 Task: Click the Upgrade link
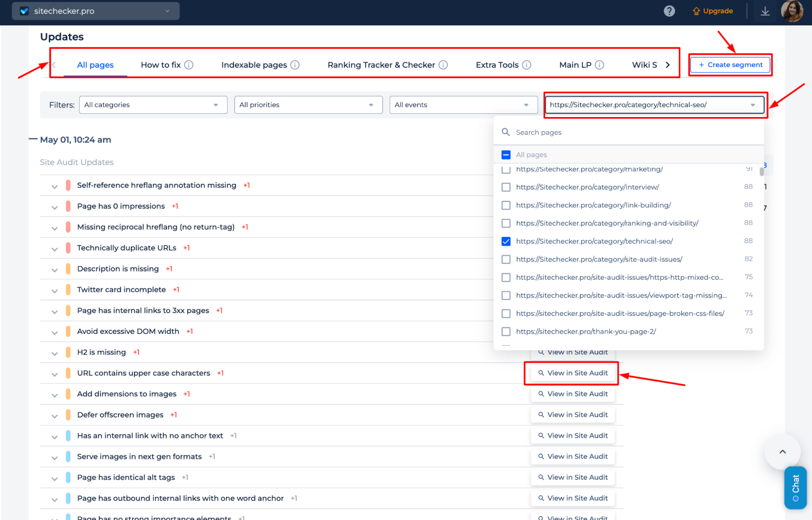coord(713,11)
